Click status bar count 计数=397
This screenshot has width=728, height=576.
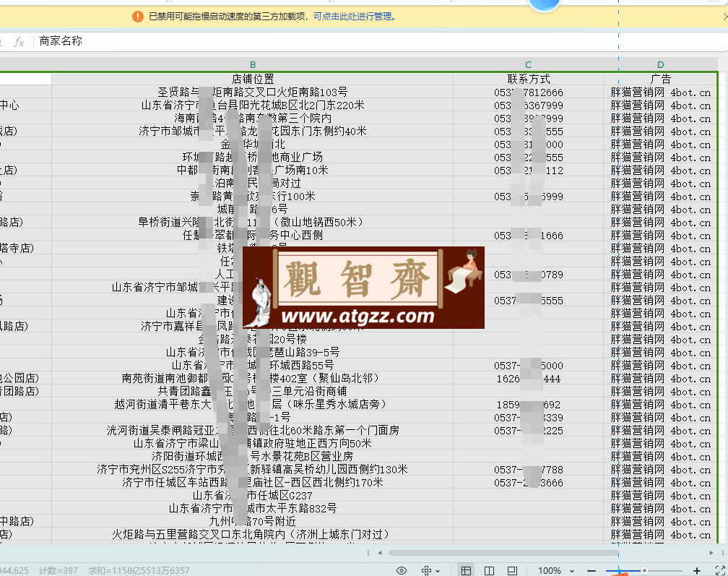click(58, 570)
